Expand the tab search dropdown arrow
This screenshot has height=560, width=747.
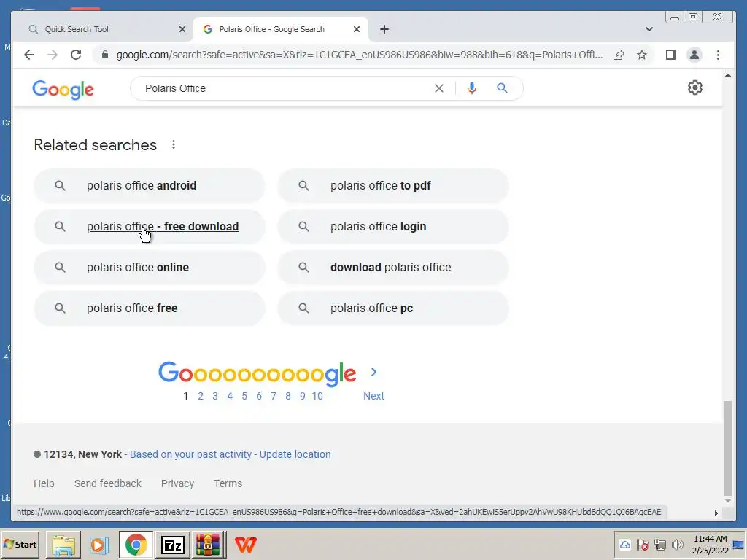[649, 29]
